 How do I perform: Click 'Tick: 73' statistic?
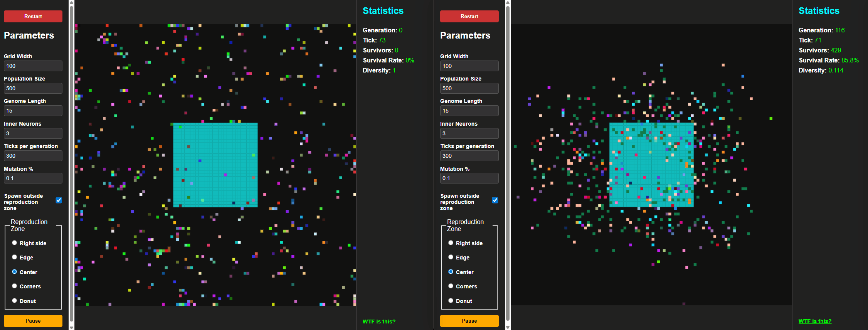(374, 40)
